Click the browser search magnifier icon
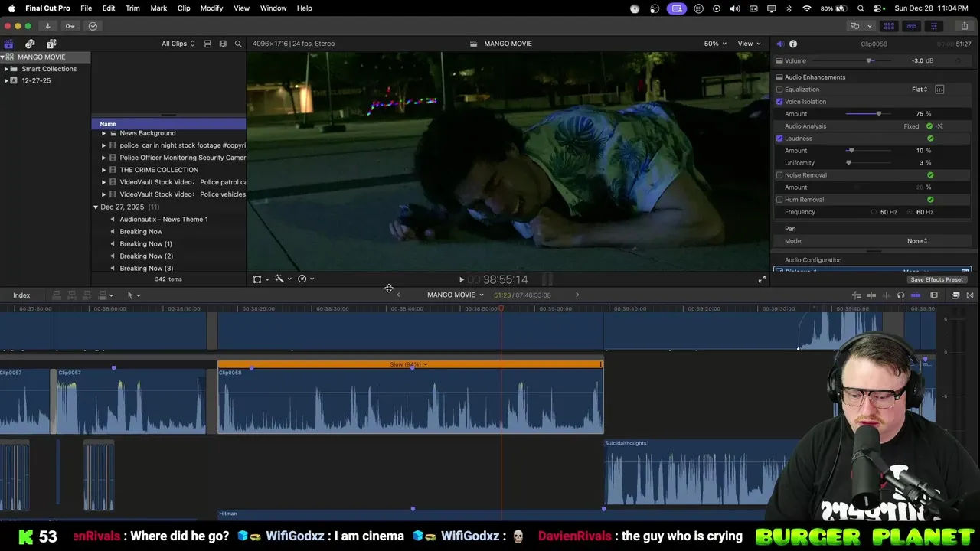 coord(238,44)
